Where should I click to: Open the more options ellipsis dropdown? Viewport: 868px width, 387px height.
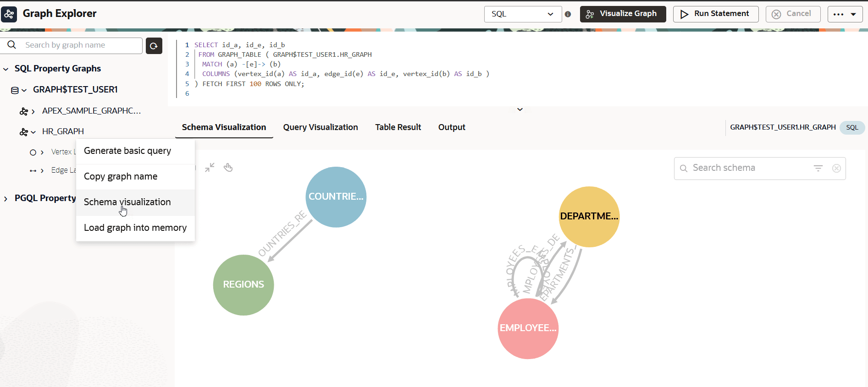(845, 14)
